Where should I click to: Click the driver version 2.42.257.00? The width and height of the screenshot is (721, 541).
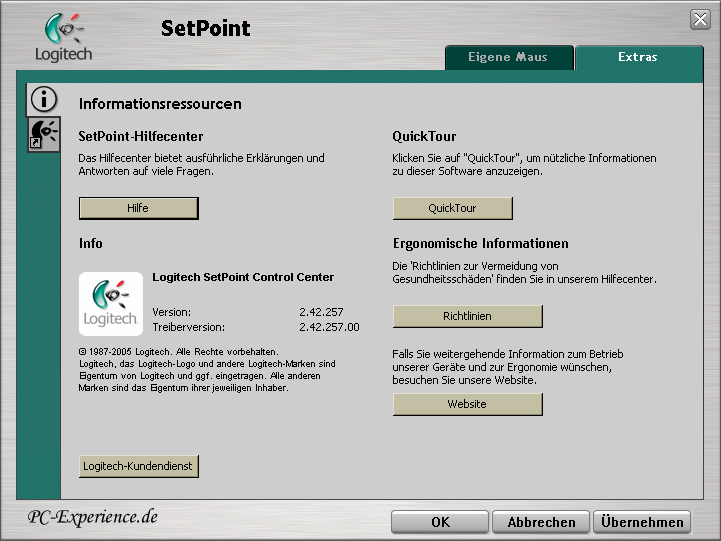point(329,327)
